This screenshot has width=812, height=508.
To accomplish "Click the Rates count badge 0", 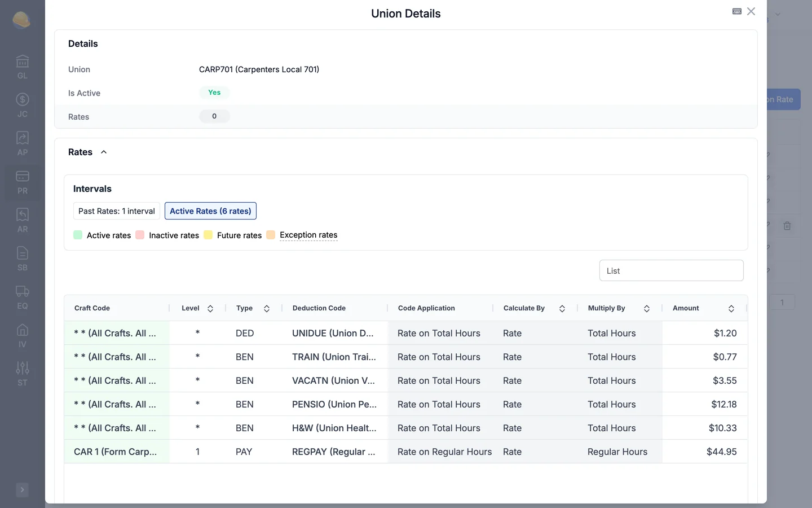I will click(x=214, y=116).
